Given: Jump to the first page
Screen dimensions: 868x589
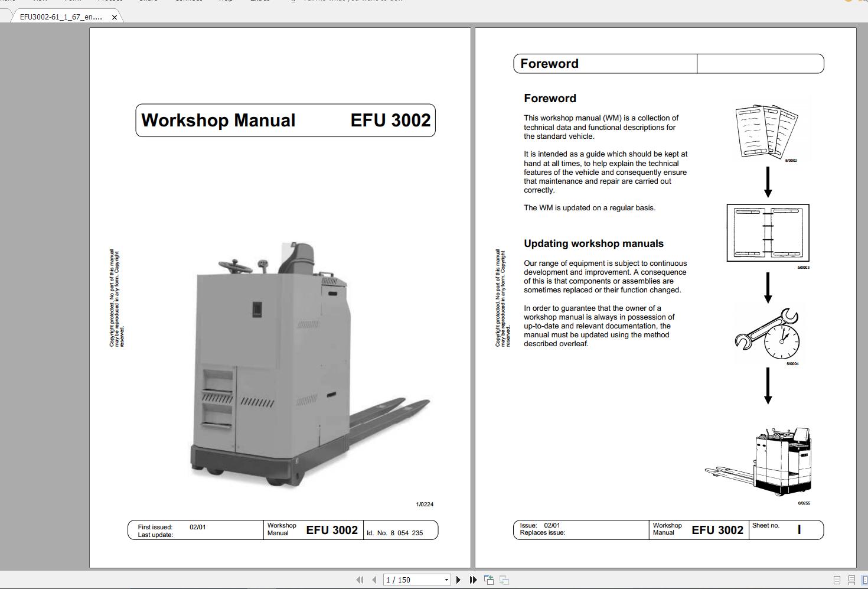Looking at the screenshot, I should click(x=361, y=580).
